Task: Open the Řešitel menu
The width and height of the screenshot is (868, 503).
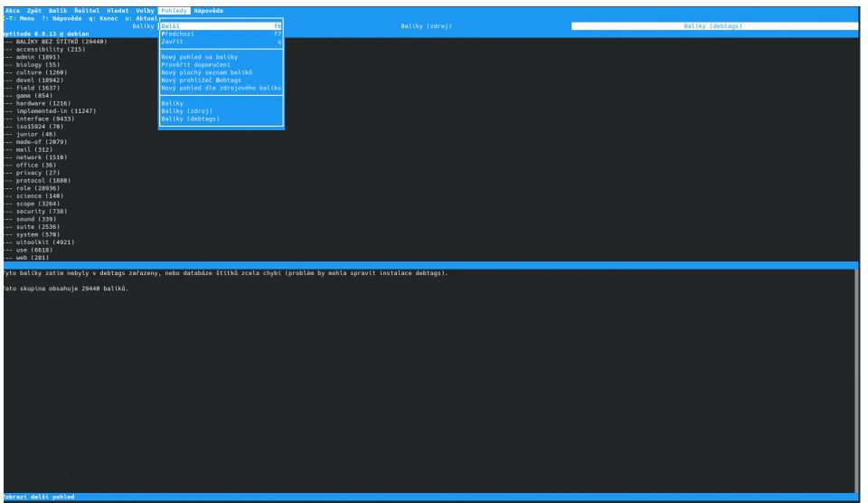Action: (x=87, y=11)
